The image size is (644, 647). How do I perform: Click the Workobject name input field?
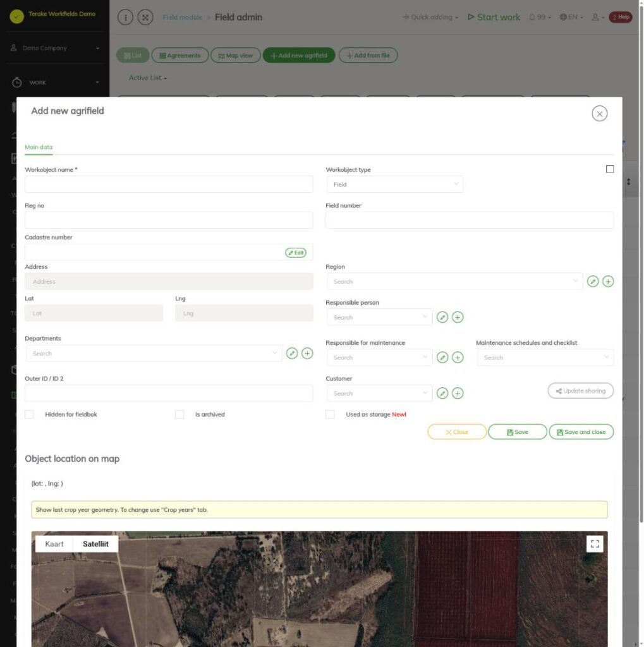(169, 184)
